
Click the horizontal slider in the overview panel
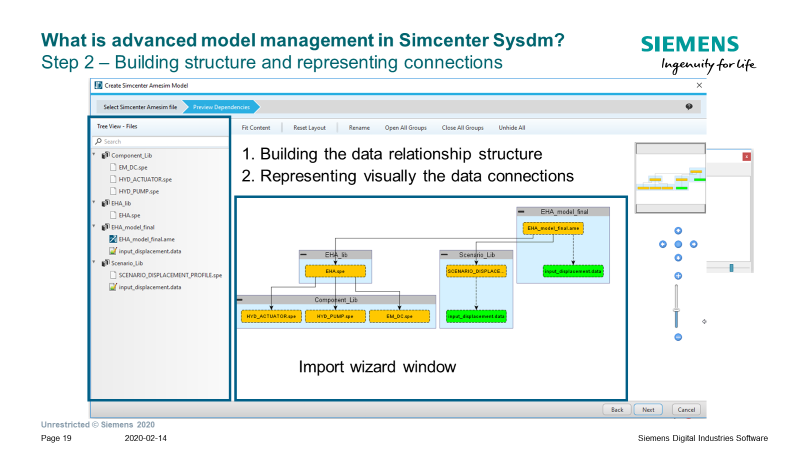point(729,268)
